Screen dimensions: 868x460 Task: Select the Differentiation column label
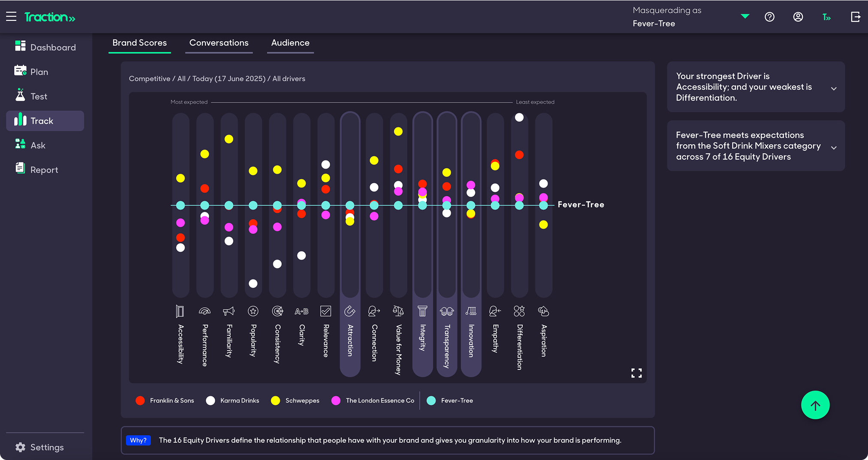519,347
